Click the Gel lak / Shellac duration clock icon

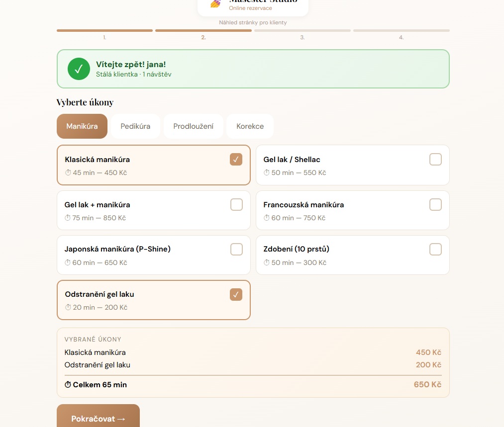267,173
